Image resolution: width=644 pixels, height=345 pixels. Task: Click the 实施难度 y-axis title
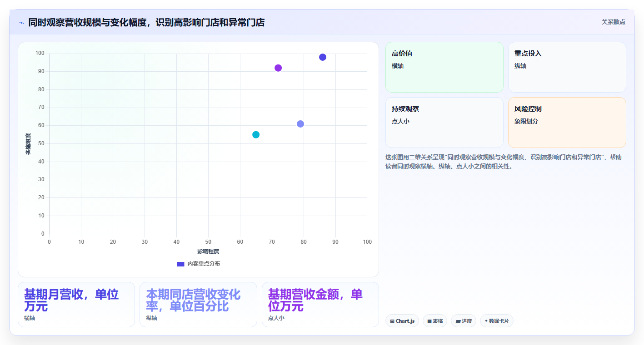(x=28, y=144)
